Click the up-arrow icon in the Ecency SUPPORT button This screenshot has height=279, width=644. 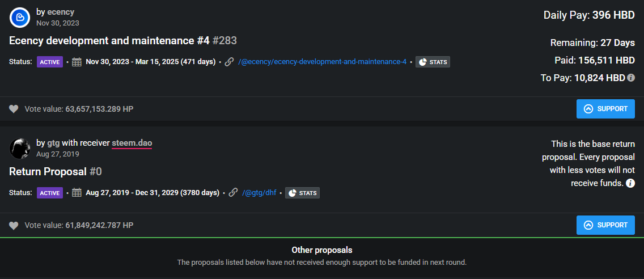pyautogui.click(x=588, y=109)
